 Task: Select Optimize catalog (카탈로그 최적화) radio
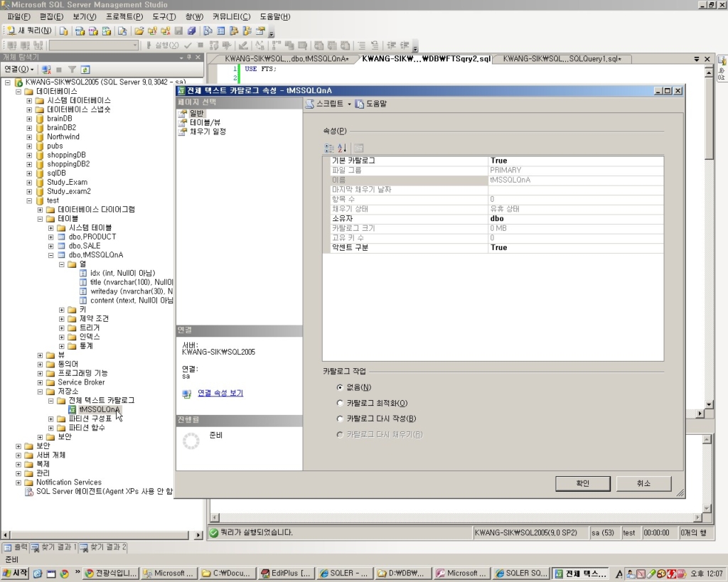coord(340,404)
